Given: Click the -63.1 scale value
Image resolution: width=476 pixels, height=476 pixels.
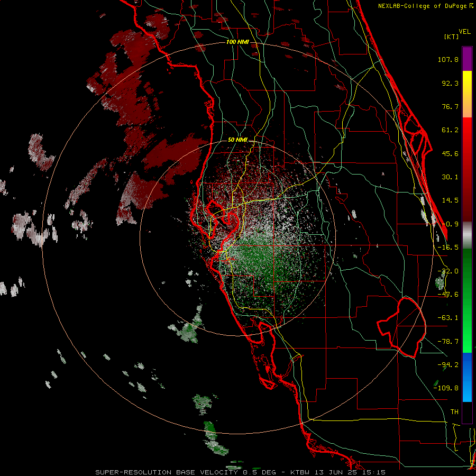Looking at the screenshot, I should point(448,318).
